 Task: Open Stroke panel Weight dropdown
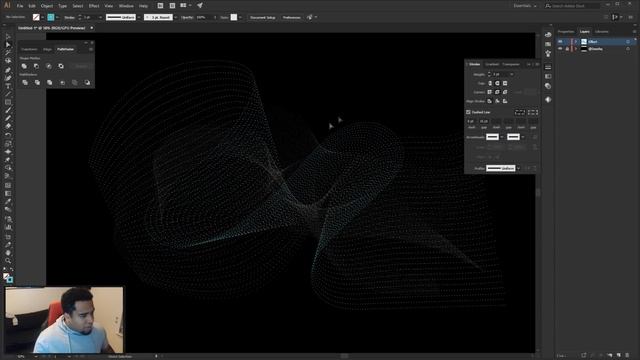512,75
